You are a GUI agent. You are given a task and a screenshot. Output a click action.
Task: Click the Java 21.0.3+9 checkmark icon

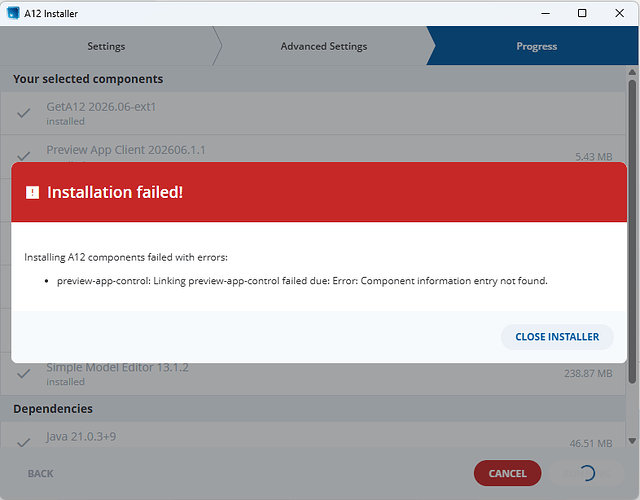coord(24,442)
